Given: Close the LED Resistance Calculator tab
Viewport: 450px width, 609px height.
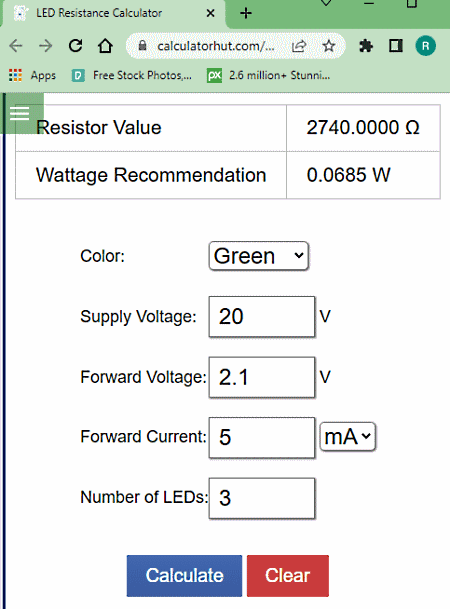Looking at the screenshot, I should point(210,13).
